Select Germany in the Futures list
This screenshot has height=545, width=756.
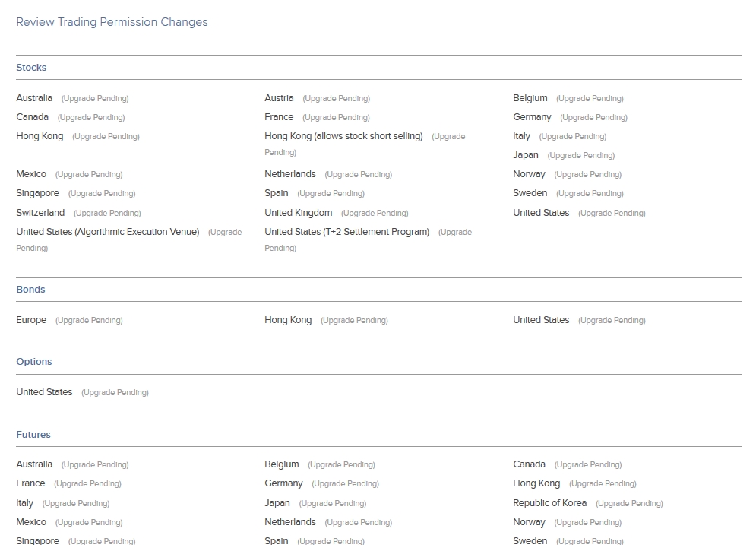[283, 483]
